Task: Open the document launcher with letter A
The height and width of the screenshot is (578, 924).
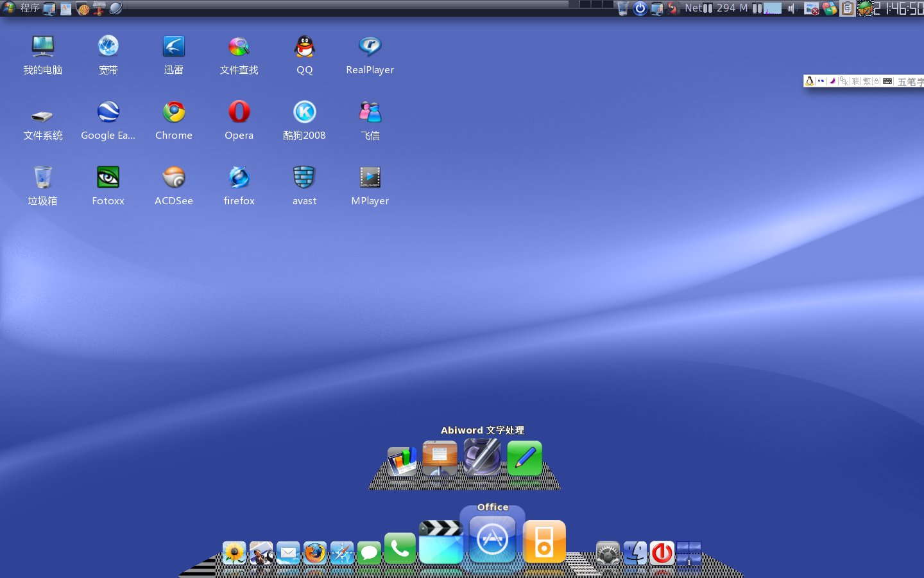Action: coord(66,8)
